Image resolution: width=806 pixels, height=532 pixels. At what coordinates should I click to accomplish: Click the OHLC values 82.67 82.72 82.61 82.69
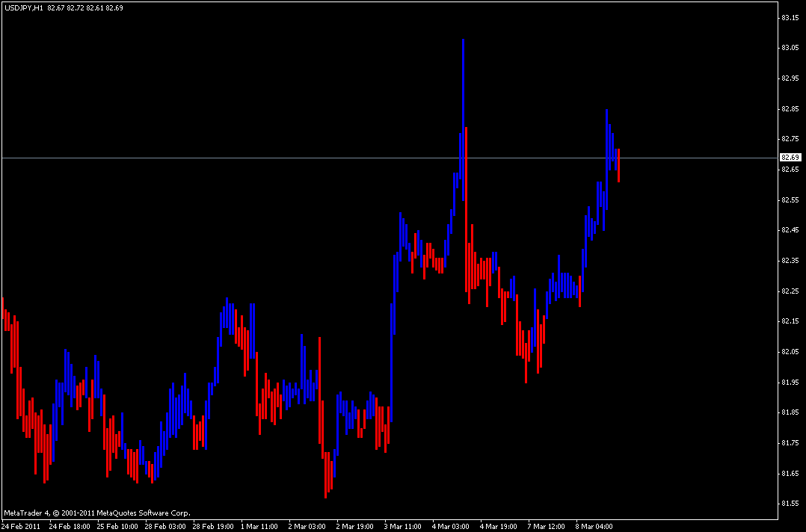(84, 8)
